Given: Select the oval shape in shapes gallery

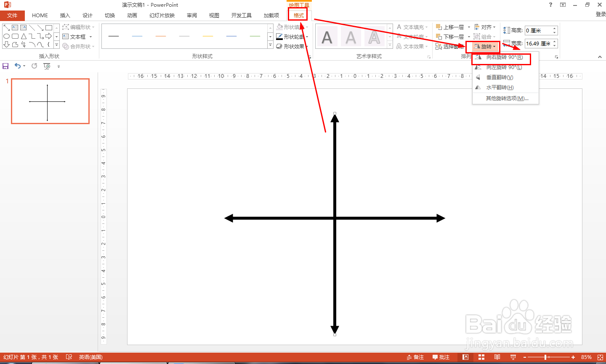Looking at the screenshot, I should tap(7, 36).
